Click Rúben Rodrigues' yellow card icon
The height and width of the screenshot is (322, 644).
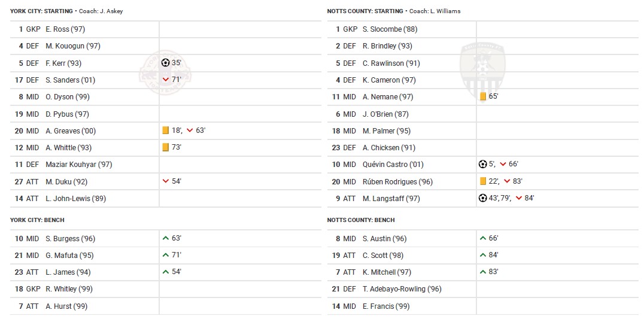click(483, 181)
